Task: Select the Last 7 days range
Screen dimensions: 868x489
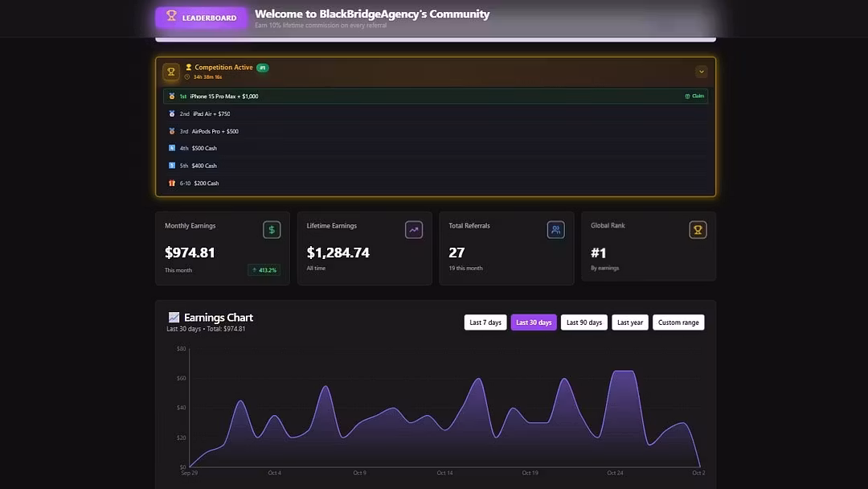Action: pos(485,323)
